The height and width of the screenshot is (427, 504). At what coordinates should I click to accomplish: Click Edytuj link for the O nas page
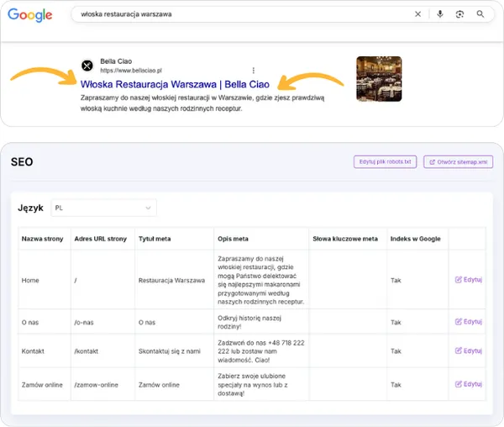[469, 322]
